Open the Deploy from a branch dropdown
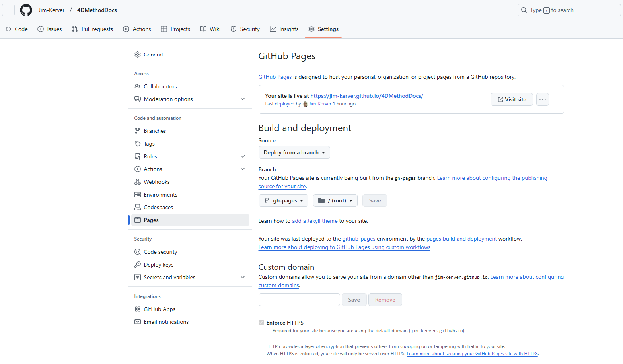623x364 pixels. point(294,152)
